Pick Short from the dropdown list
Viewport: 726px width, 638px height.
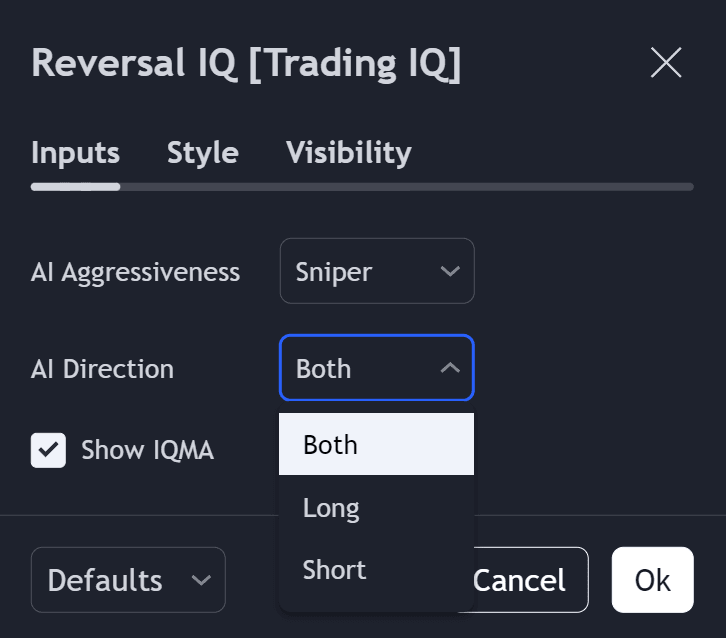coord(376,570)
